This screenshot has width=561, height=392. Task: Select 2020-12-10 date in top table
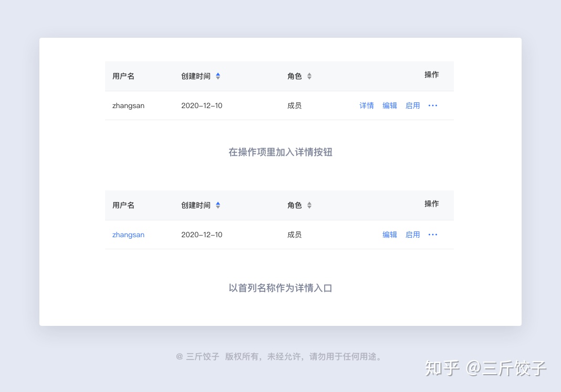(x=202, y=105)
